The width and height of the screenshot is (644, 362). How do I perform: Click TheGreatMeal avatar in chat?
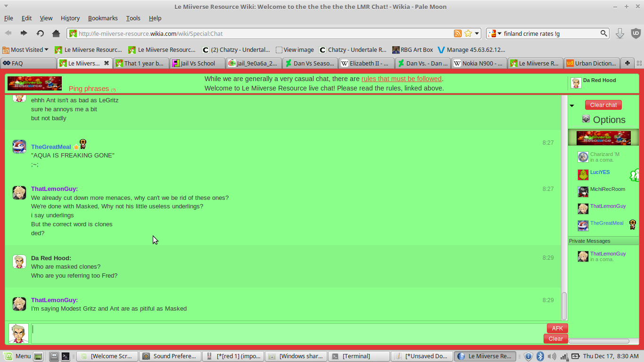pyautogui.click(x=19, y=147)
